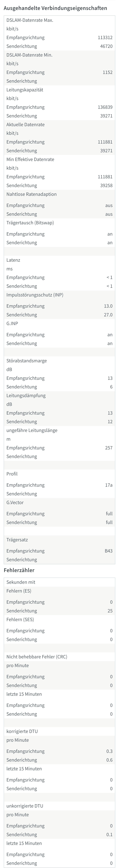Select the Störabstandsmarge label
This screenshot has width=119, height=868.
pos(27,361)
